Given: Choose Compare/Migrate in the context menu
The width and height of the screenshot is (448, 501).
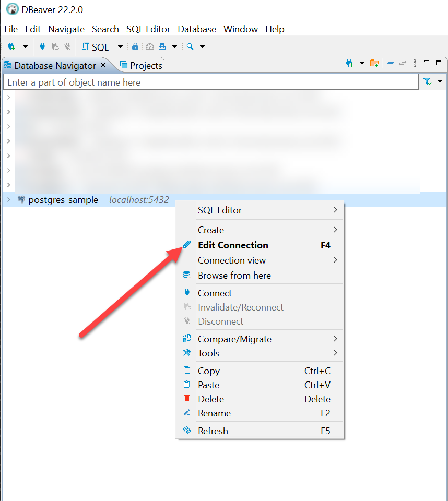Looking at the screenshot, I should click(x=260, y=339).
